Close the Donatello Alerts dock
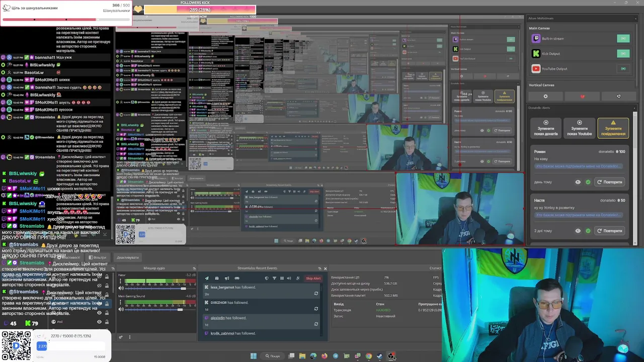Screen dimensions: 644x362 point(635,108)
